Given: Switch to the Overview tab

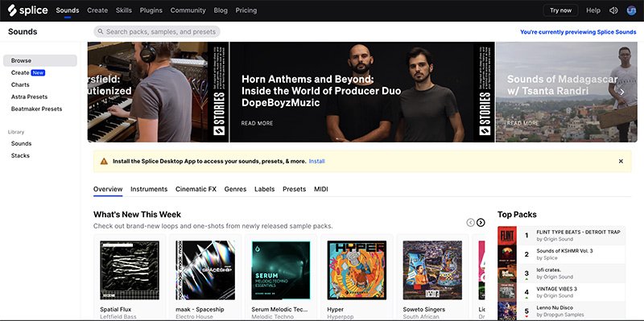Looking at the screenshot, I should (108, 189).
